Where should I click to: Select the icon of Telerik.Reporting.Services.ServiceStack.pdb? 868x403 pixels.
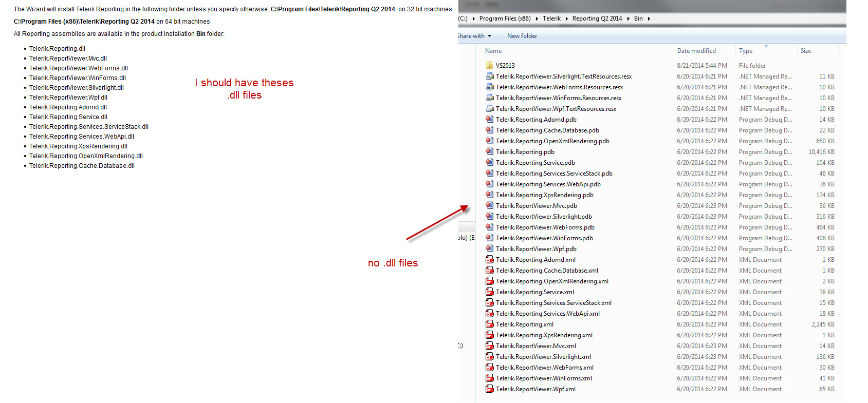pyautogui.click(x=489, y=174)
